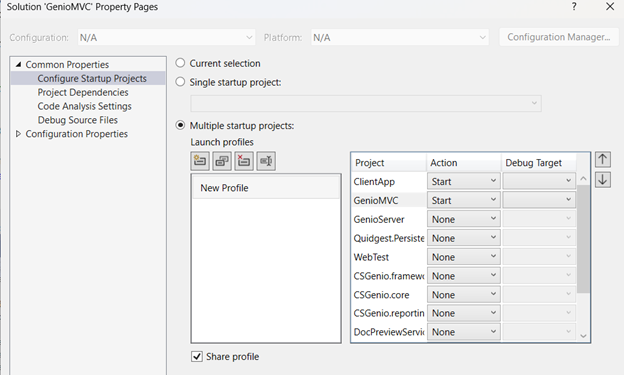
Task: Toggle the Share profile checkbox
Action: [197, 356]
